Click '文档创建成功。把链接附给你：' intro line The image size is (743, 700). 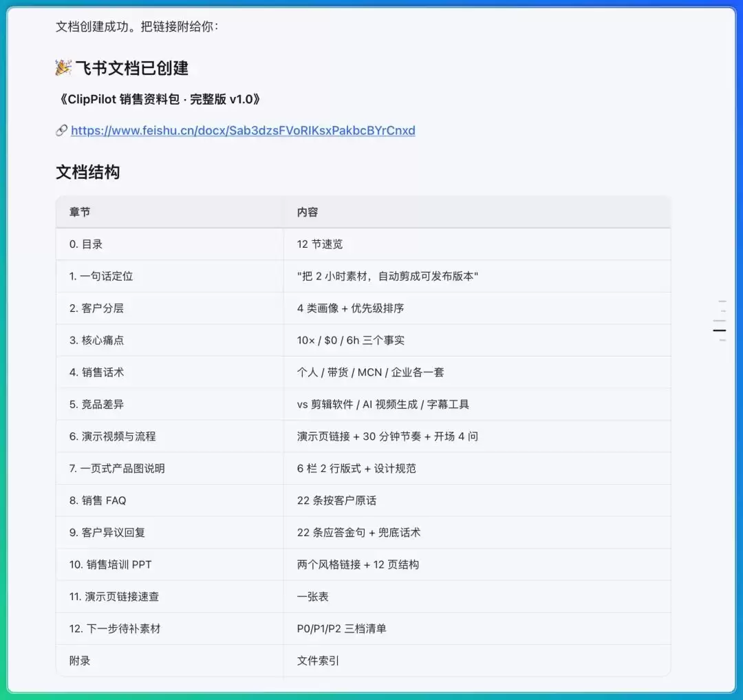(x=138, y=27)
